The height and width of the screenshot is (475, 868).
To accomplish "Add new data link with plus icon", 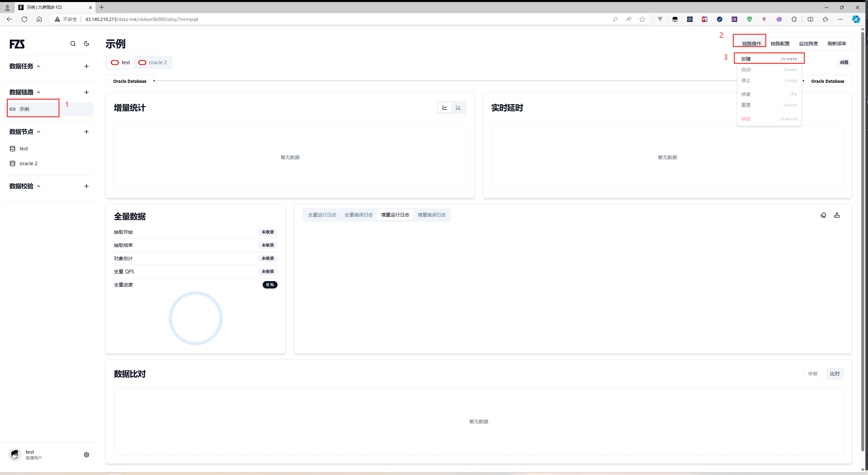I will click(x=87, y=92).
